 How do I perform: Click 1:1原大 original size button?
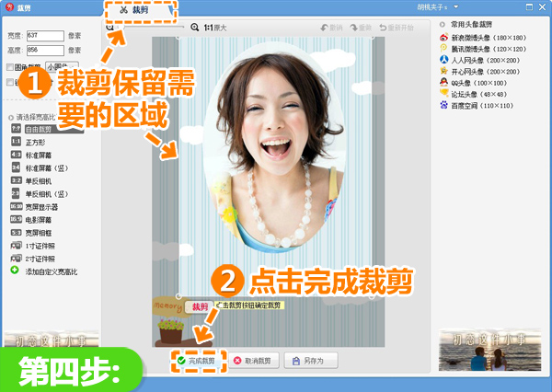pos(215,28)
